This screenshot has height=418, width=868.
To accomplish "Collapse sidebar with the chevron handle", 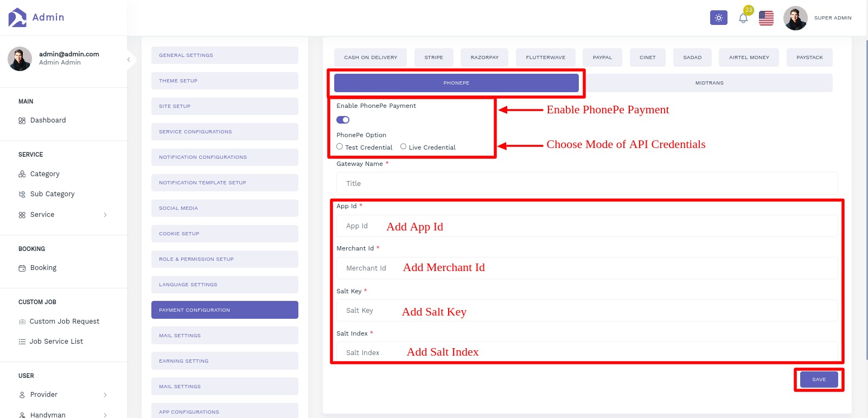I will point(129,59).
